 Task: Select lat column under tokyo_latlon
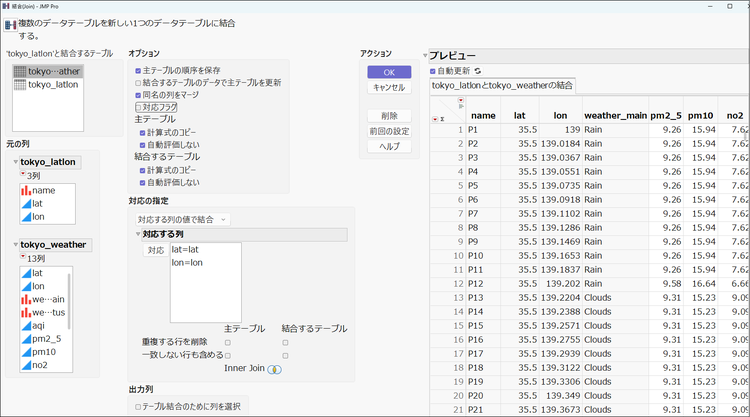tap(47, 204)
